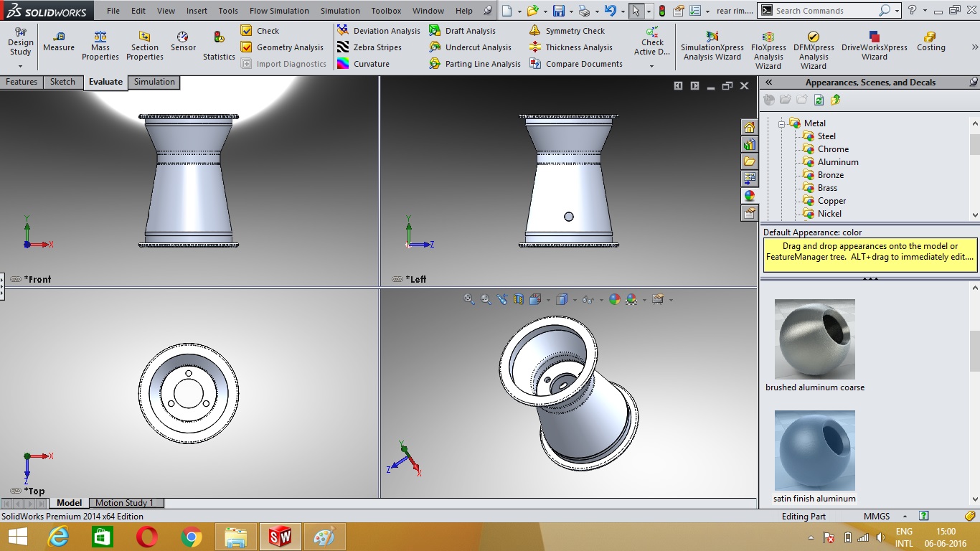Viewport: 980px width, 551px height.
Task: Open the SolidWorks Resources task pane tab
Action: pos(750,127)
